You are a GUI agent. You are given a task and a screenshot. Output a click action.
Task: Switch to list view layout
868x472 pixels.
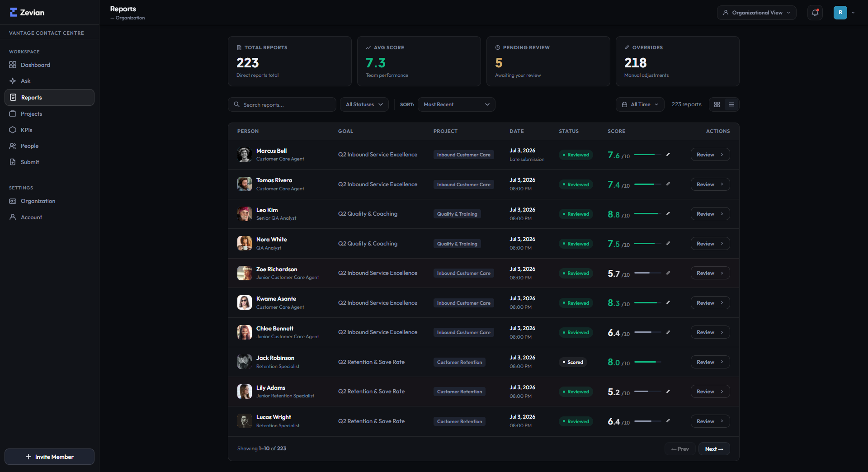731,104
